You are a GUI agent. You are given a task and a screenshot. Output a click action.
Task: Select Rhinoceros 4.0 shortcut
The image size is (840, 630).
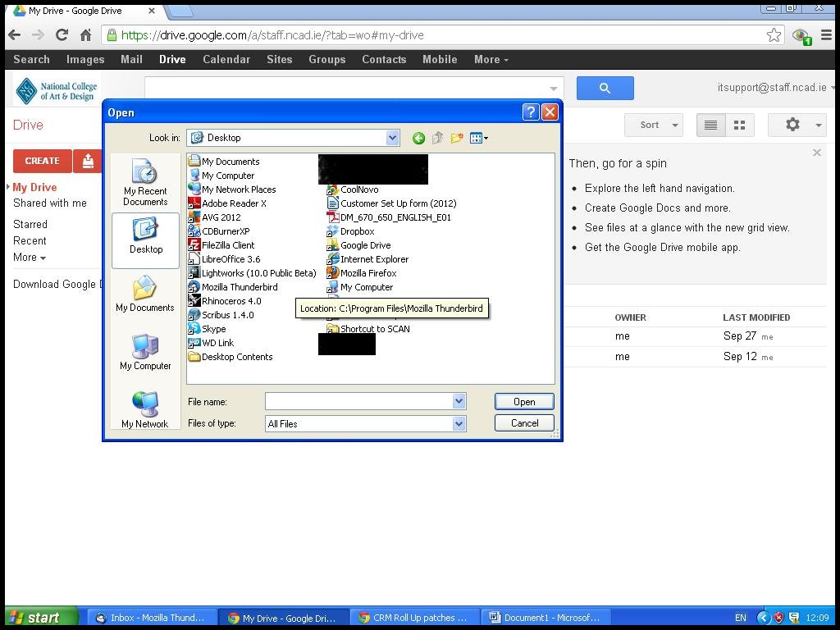[x=225, y=301]
